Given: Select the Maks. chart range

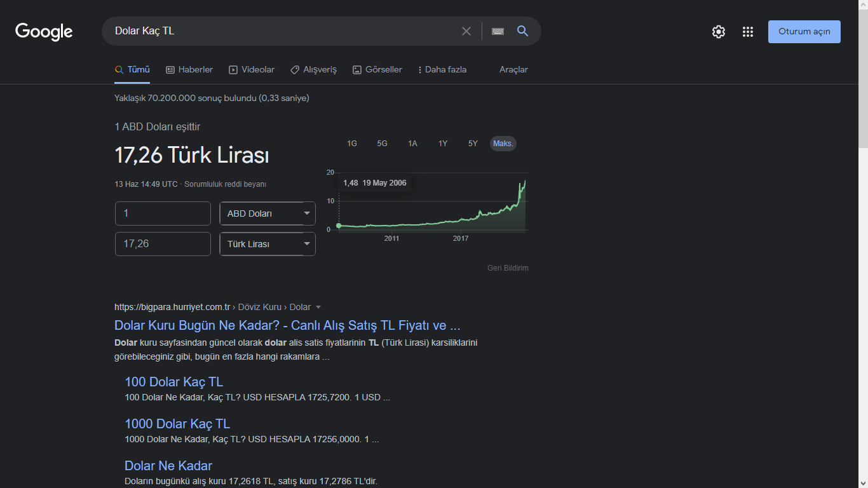Looking at the screenshot, I should tap(503, 144).
